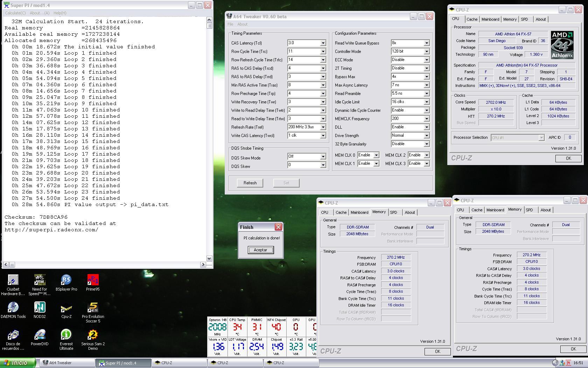The image size is (588, 368).
Task: Open the PowerDVD desktop icon
Action: (40, 335)
